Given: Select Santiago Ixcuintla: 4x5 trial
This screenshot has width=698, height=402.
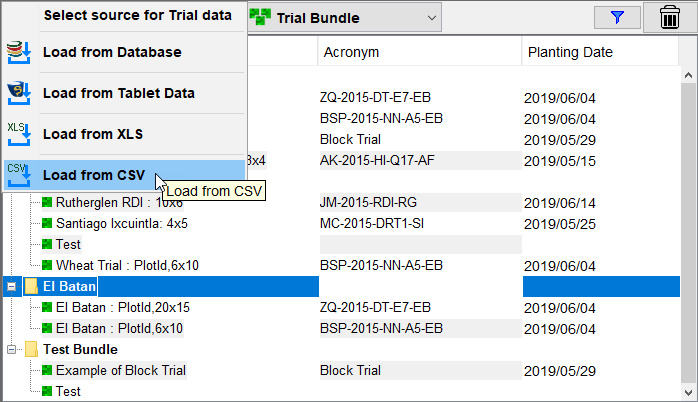Looking at the screenshot, I should point(123,223).
